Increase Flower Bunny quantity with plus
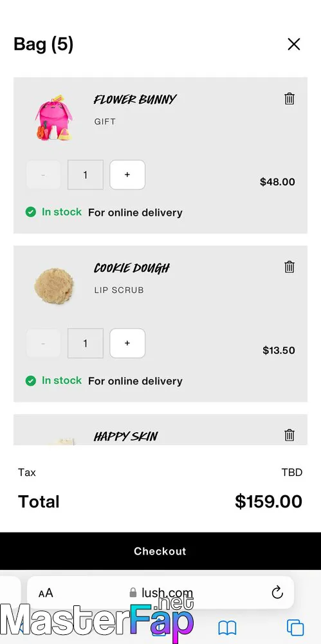Screen dimensions: 321x644 [x=127, y=175]
